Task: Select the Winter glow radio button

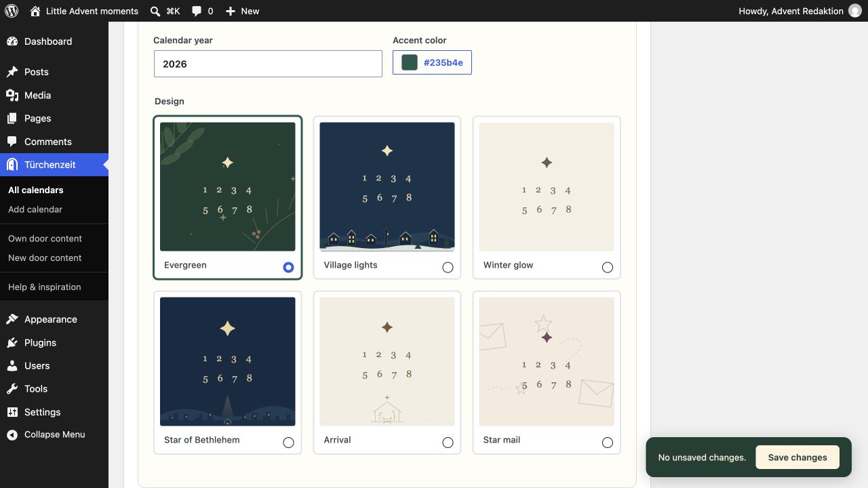Action: [x=608, y=268]
